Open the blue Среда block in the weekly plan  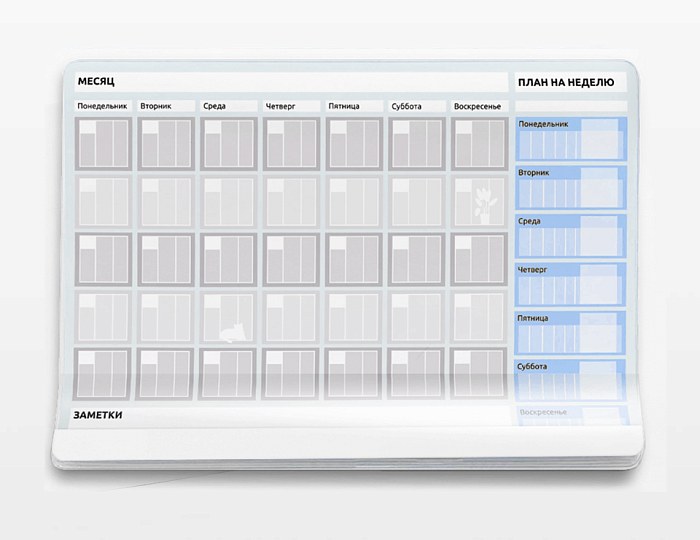pos(571,236)
